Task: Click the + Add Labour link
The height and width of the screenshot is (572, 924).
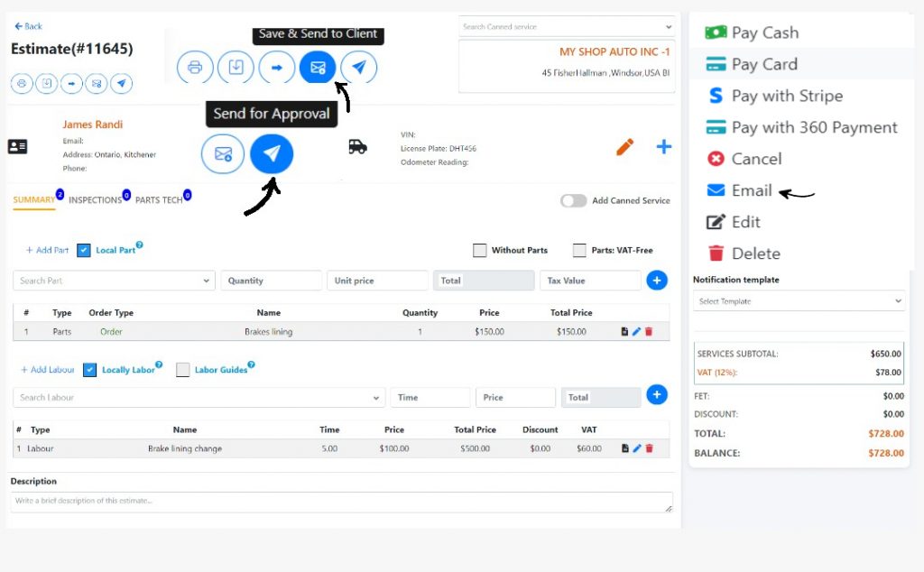Action: (48, 370)
